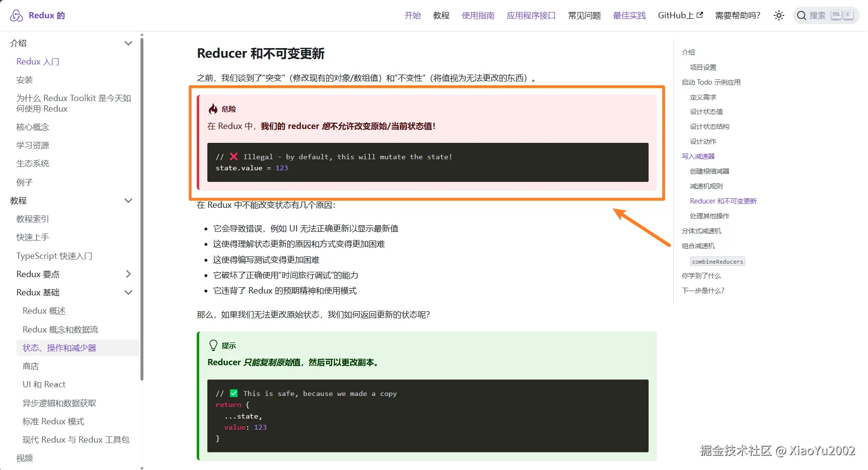Image resolution: width=868 pixels, height=470 pixels.
Task: Toggle dark mode with the sun icon
Action: click(x=779, y=15)
